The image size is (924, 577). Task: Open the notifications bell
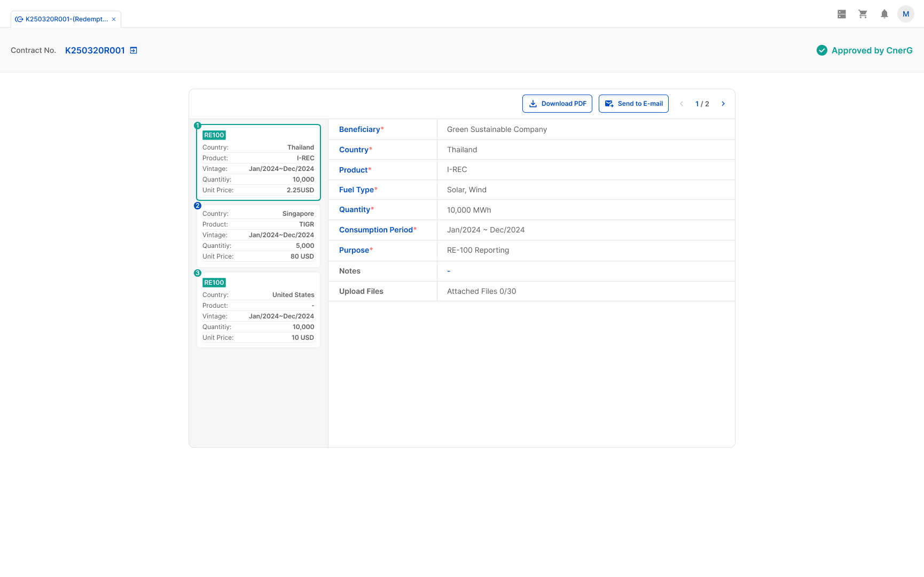tap(884, 14)
